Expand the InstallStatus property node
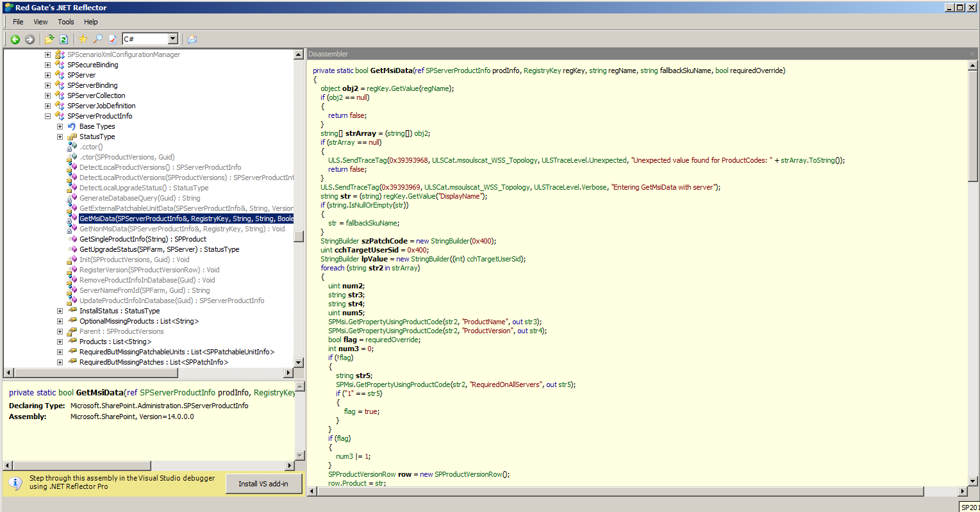Image resolution: width=980 pixels, height=512 pixels. [60, 311]
